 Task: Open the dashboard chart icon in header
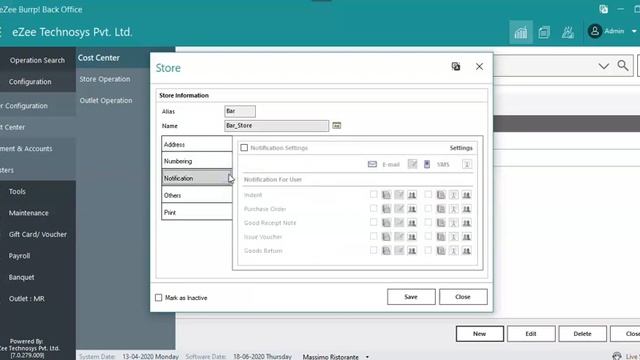pyautogui.click(x=521, y=32)
